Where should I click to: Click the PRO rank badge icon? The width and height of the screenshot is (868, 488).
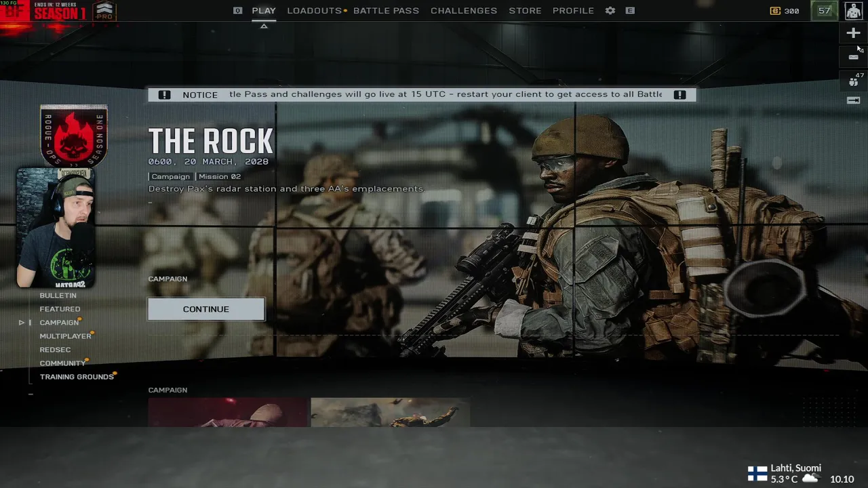(x=104, y=11)
